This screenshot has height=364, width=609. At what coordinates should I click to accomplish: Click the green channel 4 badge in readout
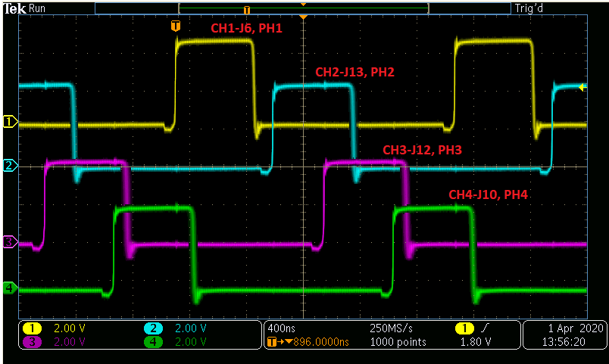[154, 342]
